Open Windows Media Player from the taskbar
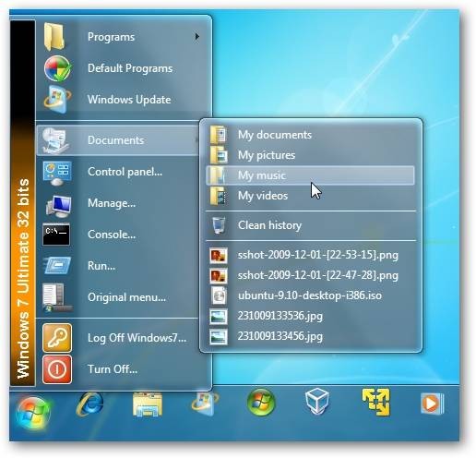This screenshot has height=458, width=476. click(x=432, y=403)
